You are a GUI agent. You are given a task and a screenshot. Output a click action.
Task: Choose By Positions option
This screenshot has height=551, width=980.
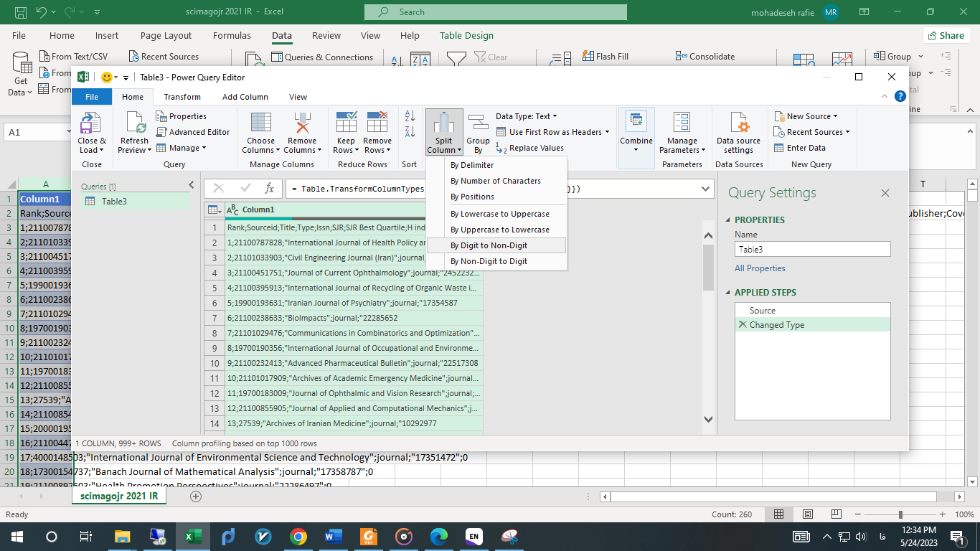click(x=496, y=197)
